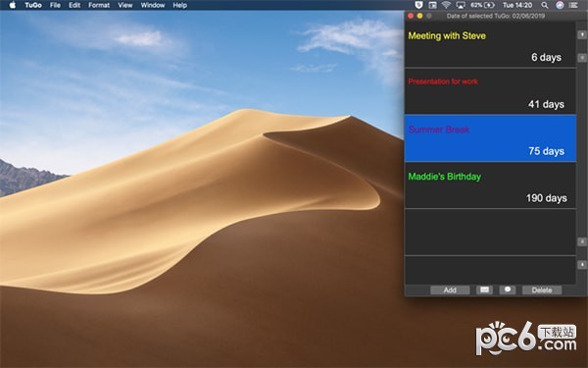
Task: Click the 6 days countdown text
Action: coord(547,57)
